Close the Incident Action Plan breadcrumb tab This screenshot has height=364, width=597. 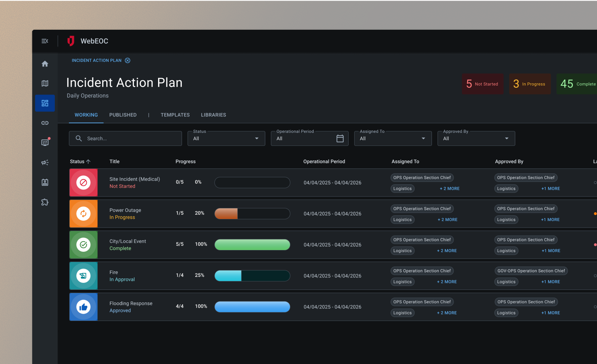(x=128, y=60)
